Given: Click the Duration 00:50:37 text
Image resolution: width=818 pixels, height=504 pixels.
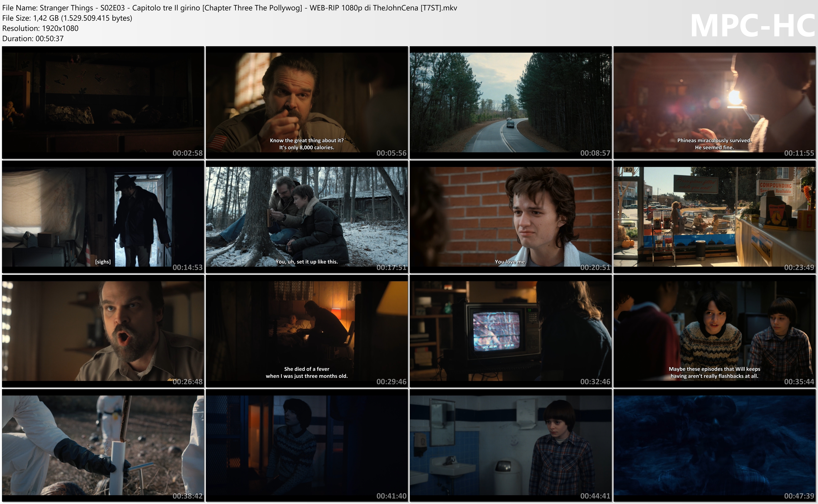Looking at the screenshot, I should (33, 38).
